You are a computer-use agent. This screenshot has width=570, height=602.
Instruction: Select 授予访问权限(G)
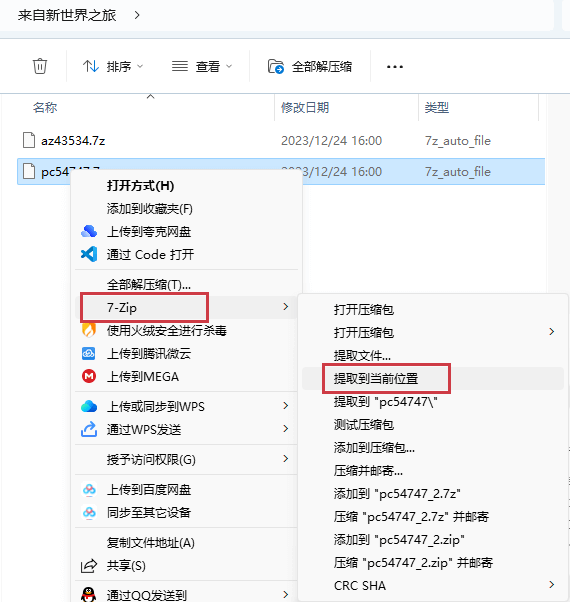click(151, 460)
